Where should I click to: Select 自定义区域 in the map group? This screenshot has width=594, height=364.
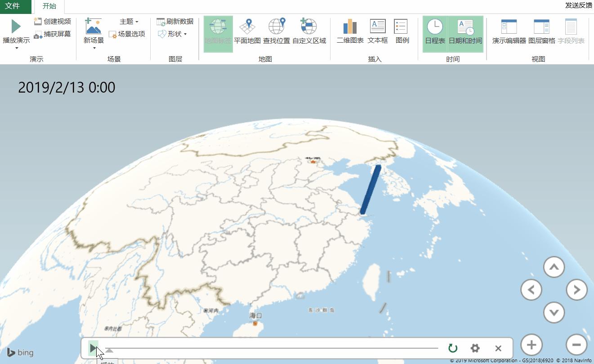click(308, 31)
